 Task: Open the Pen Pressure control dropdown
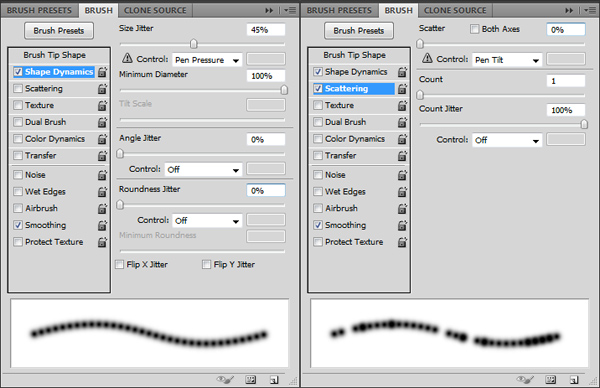(207, 60)
